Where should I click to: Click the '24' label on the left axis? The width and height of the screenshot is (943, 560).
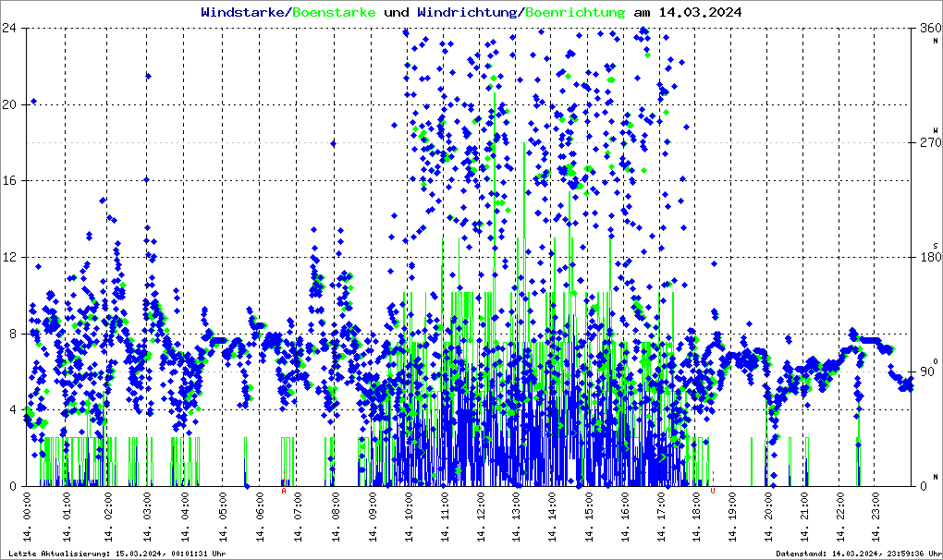click(x=8, y=28)
